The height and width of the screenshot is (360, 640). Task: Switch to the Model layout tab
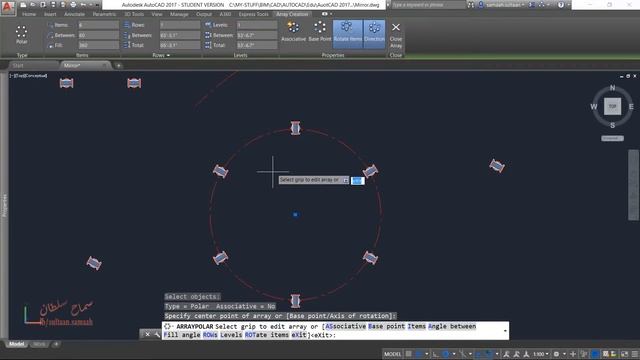click(16, 344)
